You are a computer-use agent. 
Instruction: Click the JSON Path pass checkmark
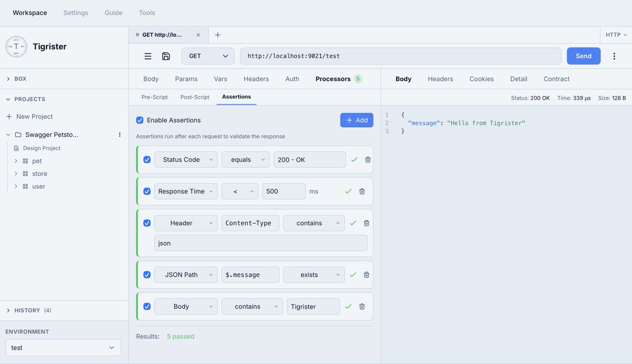[353, 275]
